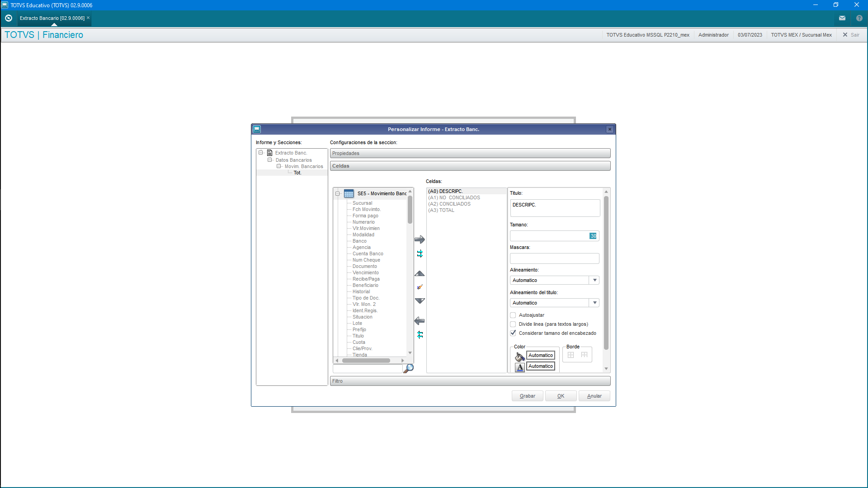
Task: Click the font color letter A icon
Action: (x=520, y=367)
